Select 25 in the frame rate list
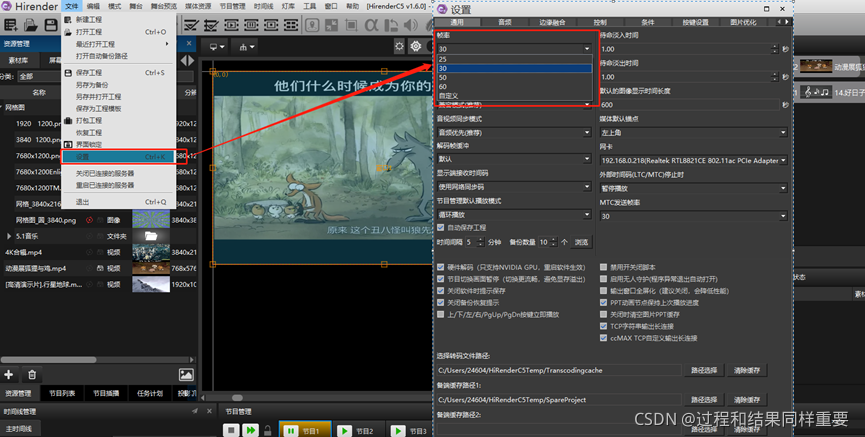865x437 pixels. pos(514,59)
